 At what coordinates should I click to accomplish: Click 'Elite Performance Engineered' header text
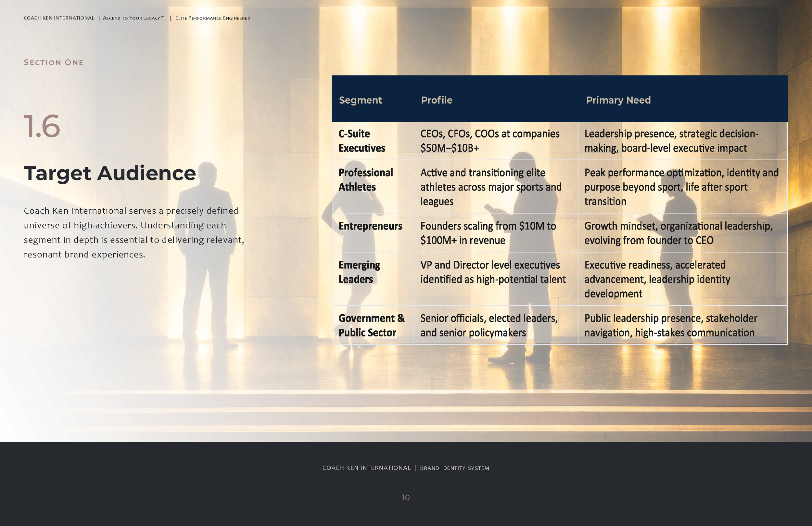(212, 18)
